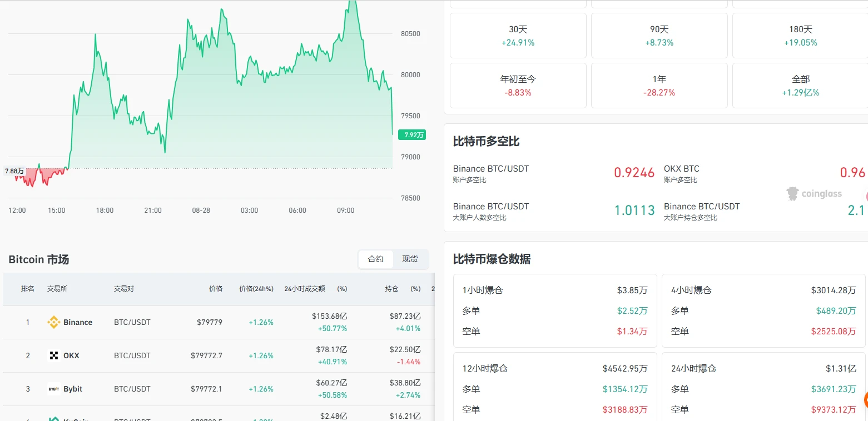Switch to the 现货 tab
This screenshot has height=421, width=868.
pos(410,259)
